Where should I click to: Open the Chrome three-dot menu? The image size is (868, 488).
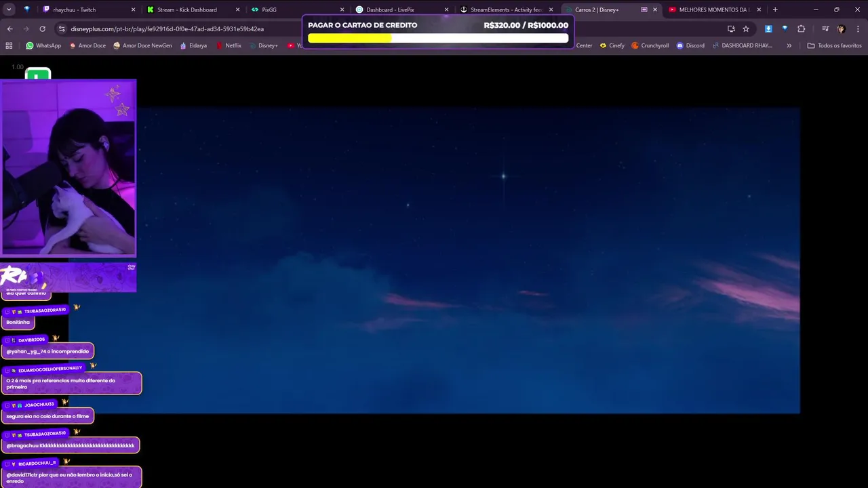click(858, 28)
